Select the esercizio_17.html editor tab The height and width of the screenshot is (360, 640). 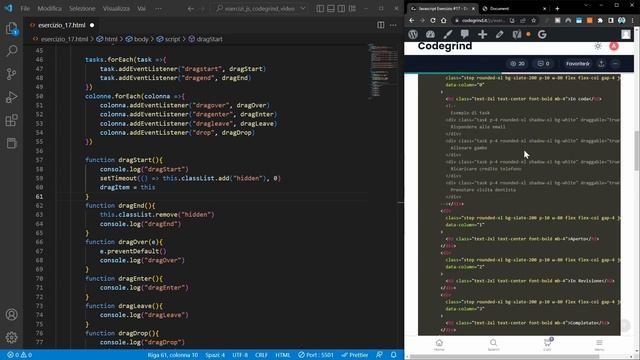[62, 25]
